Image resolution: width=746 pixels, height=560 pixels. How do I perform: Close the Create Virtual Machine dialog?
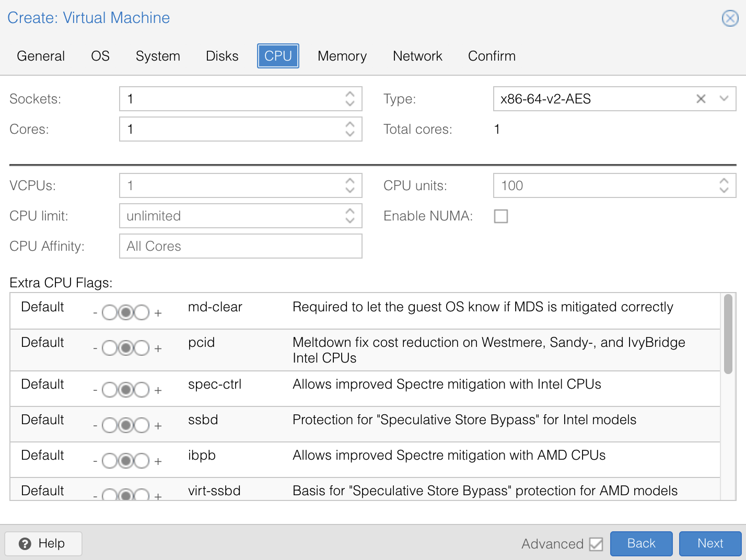(x=730, y=18)
